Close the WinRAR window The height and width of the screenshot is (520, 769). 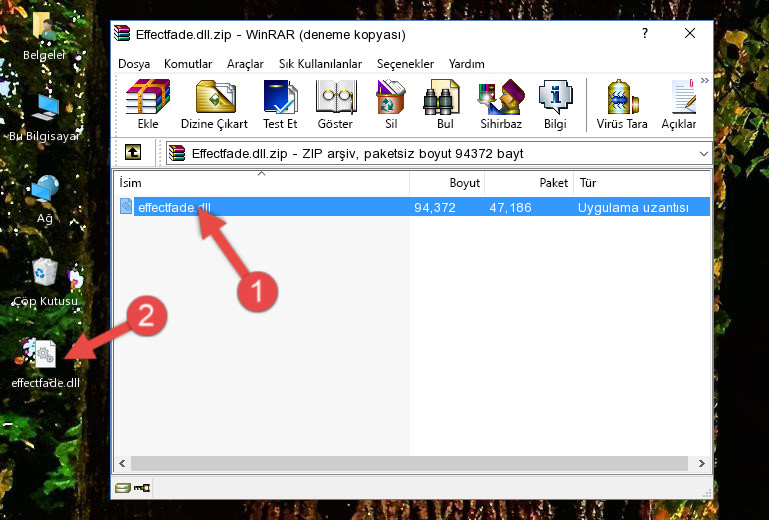click(x=690, y=33)
